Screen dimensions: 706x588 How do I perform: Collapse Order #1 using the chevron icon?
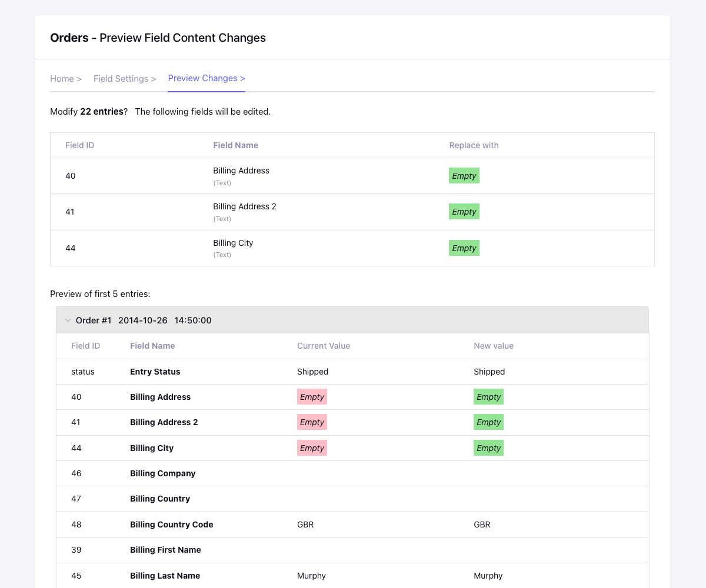tap(68, 320)
